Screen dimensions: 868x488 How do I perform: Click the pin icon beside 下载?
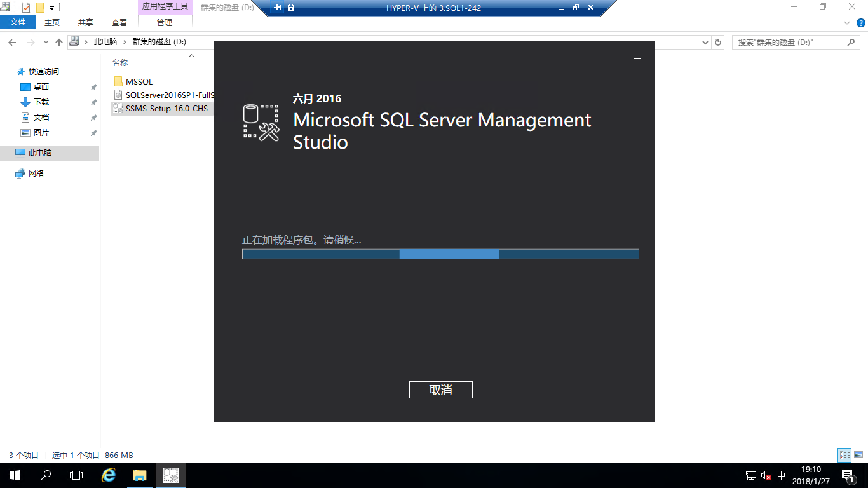93,102
